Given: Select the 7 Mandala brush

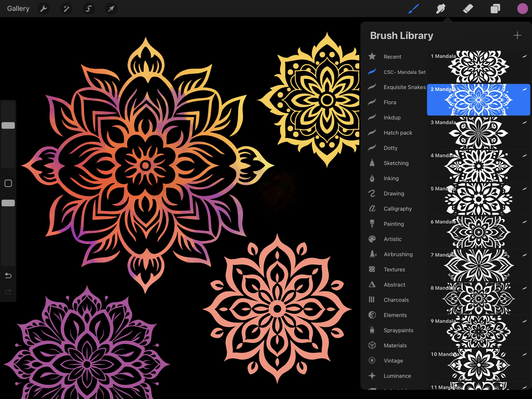Looking at the screenshot, I should point(479,265).
